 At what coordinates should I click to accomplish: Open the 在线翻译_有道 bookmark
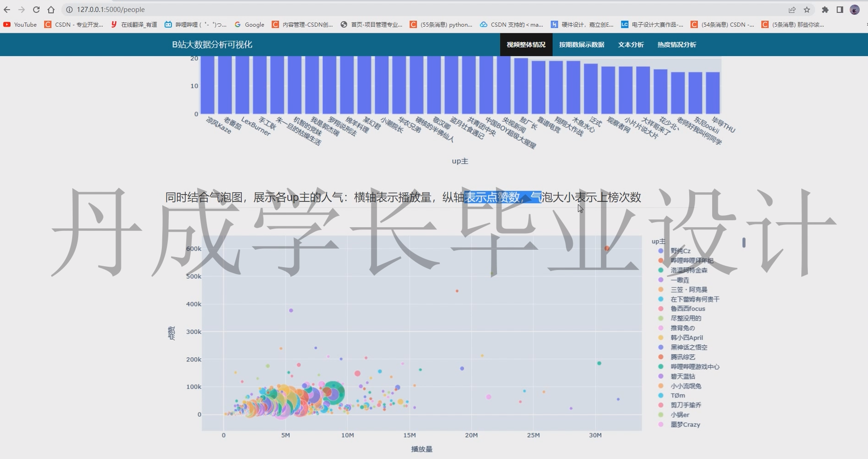[134, 25]
